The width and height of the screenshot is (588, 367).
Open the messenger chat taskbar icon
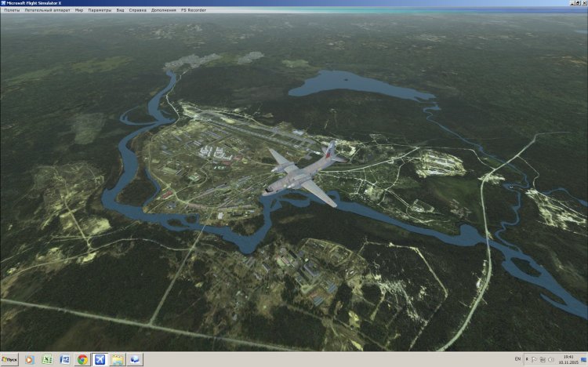(135, 359)
